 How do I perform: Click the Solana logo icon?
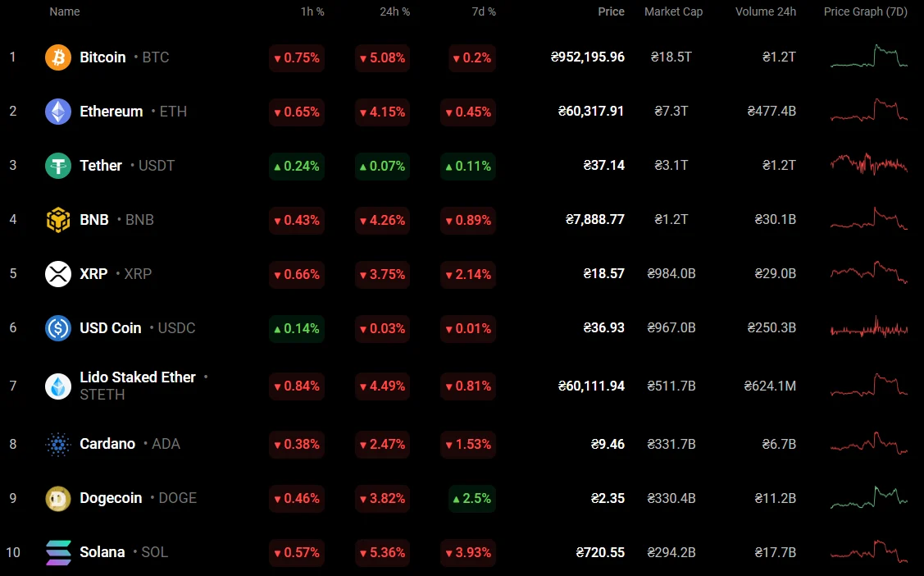pyautogui.click(x=58, y=552)
